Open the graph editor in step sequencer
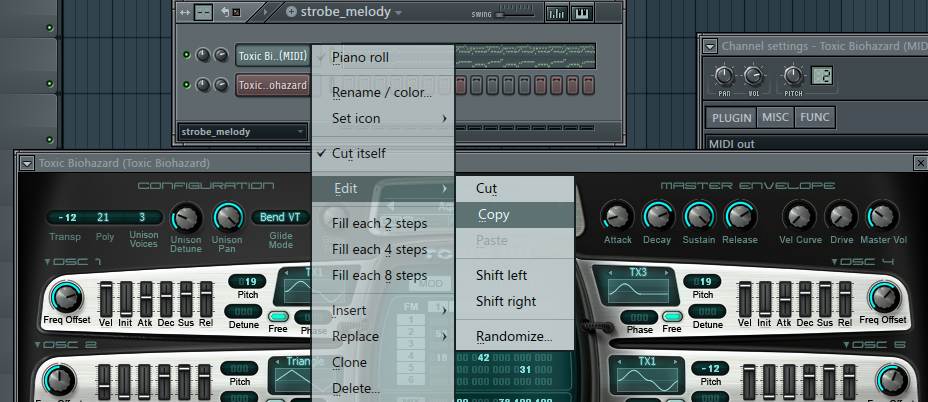Viewport: 928px width, 402px height. (556, 12)
